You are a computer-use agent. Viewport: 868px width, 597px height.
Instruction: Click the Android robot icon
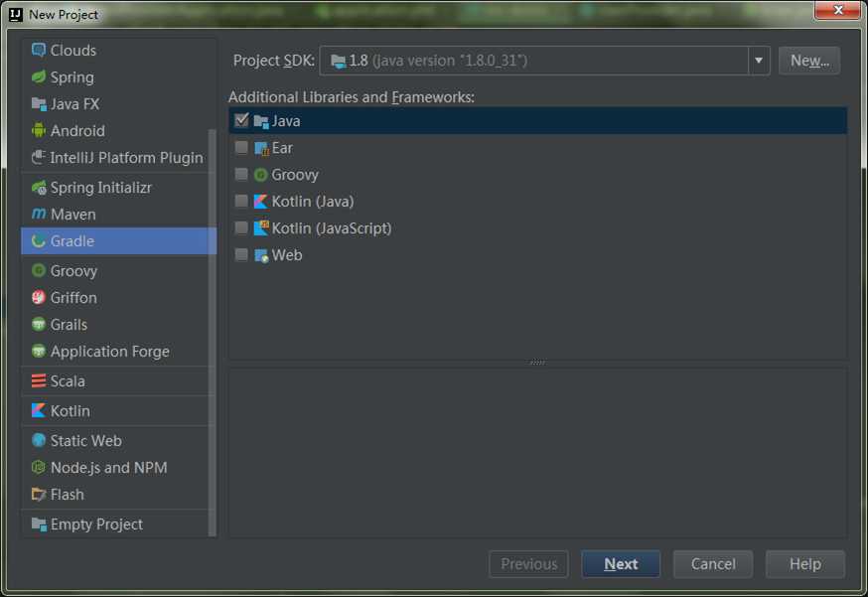click(x=38, y=131)
